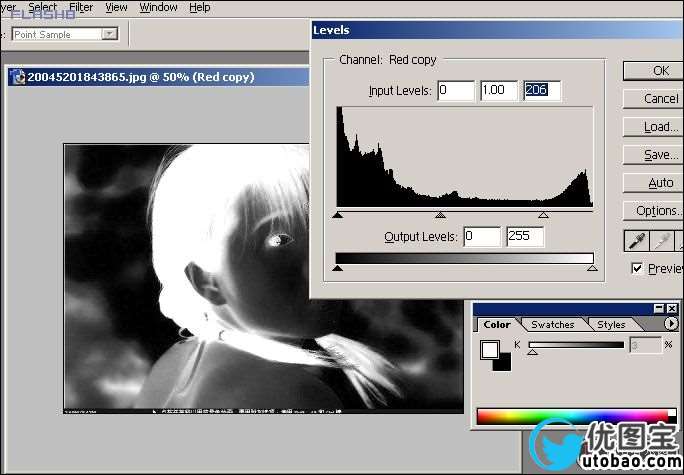
Task: Switch to the Swatches tab
Action: coord(552,324)
